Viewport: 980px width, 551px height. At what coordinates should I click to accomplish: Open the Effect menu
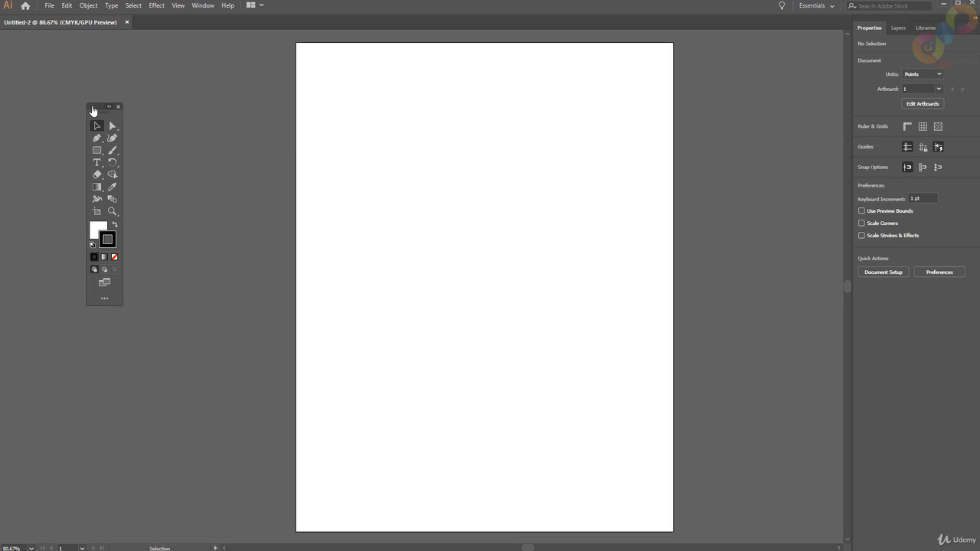(156, 5)
